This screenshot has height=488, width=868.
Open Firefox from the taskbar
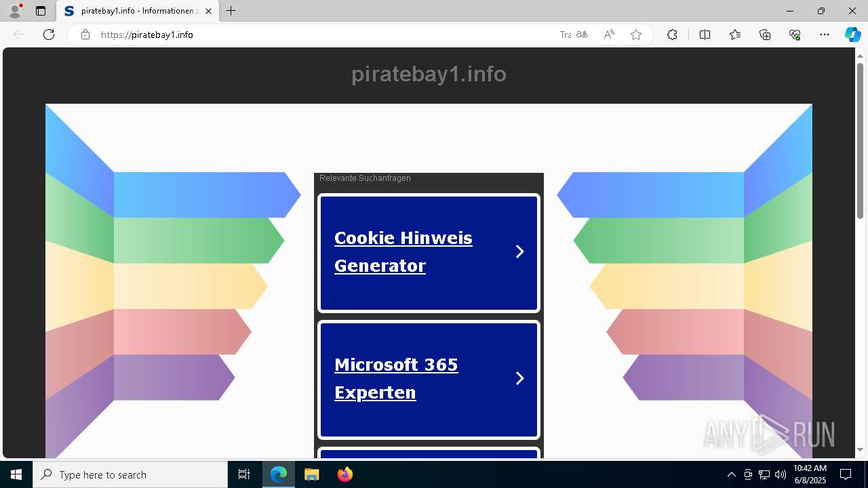[x=344, y=474]
